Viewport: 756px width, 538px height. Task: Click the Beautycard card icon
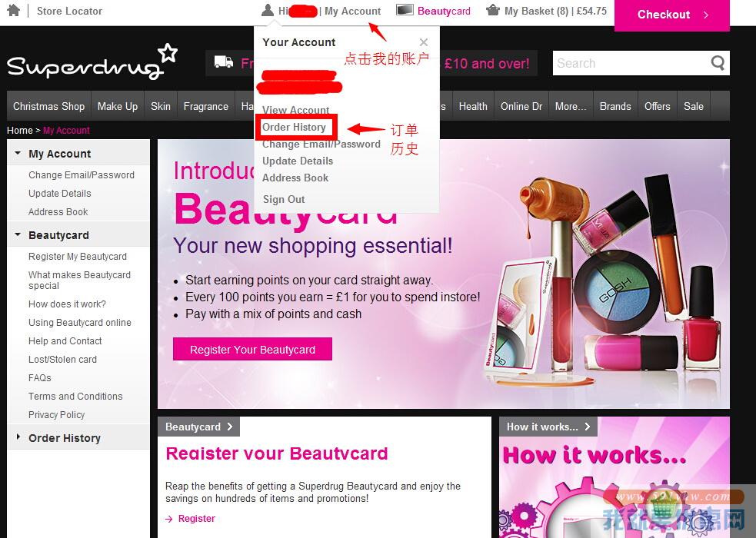[x=405, y=10]
